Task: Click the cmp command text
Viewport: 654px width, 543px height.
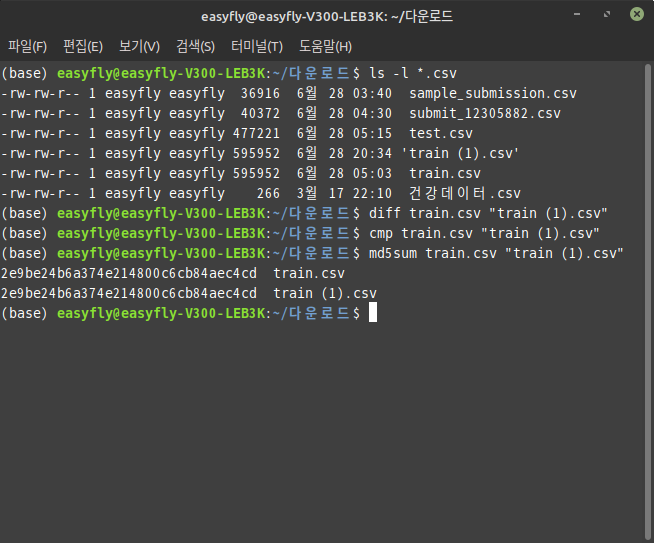Action: click(484, 234)
